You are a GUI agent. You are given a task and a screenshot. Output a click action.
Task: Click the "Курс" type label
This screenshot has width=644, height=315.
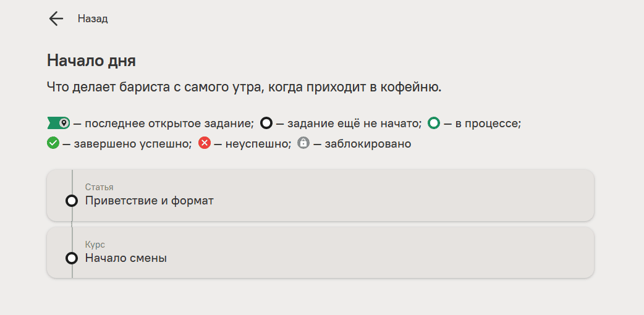[x=95, y=245]
